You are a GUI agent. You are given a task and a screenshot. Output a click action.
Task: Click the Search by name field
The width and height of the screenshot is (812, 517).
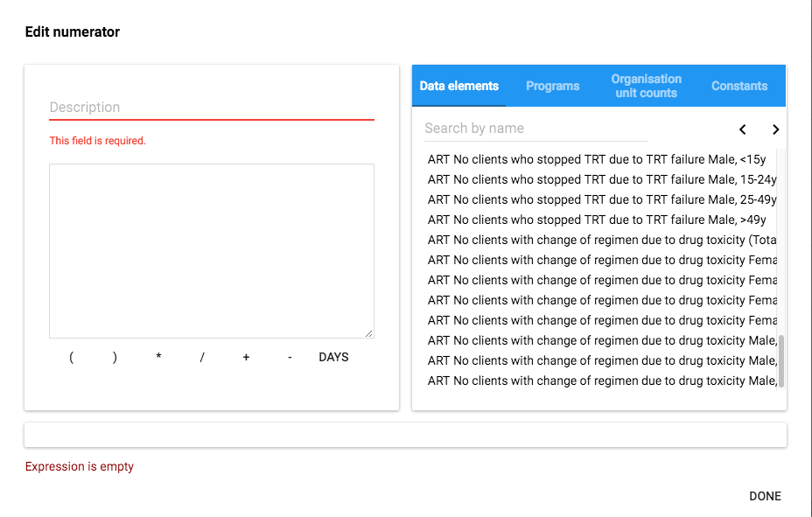(x=535, y=129)
